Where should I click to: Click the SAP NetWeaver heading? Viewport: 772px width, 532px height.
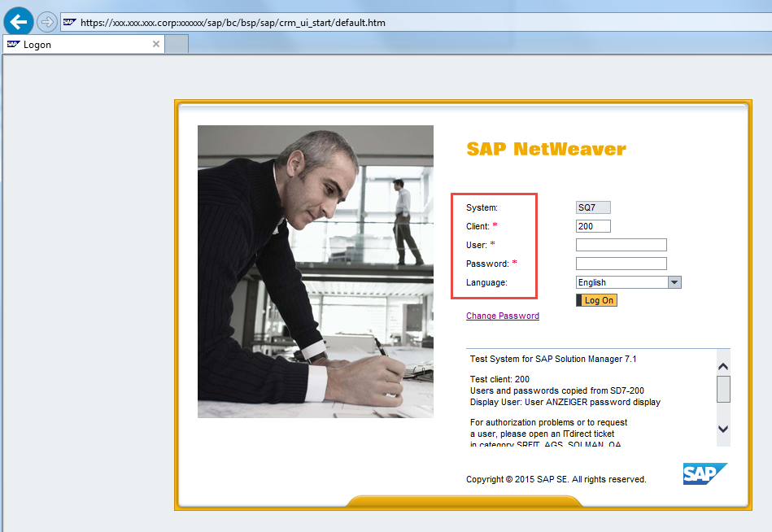[546, 149]
